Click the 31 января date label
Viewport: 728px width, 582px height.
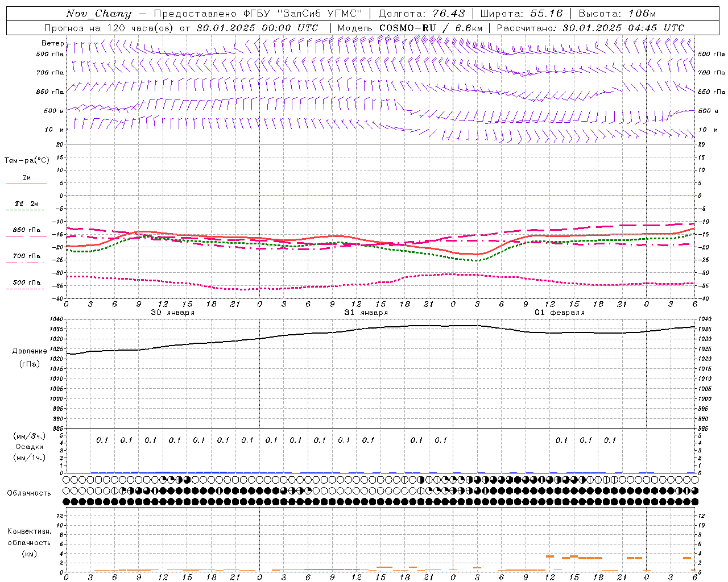pos(366,313)
